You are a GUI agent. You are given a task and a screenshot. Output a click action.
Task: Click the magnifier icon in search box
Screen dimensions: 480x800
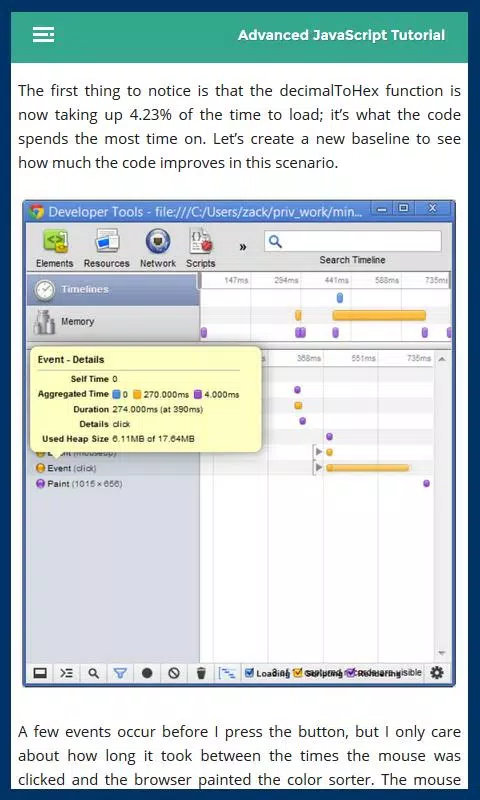[x=275, y=241]
